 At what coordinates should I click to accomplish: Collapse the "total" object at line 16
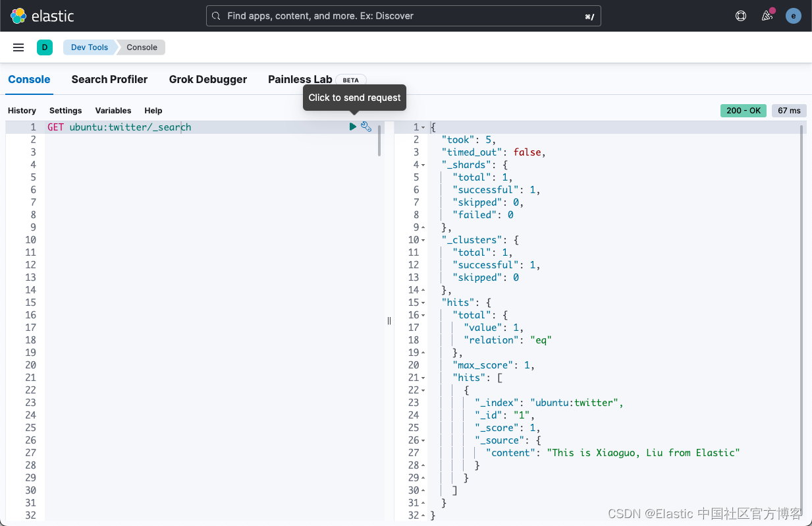click(423, 315)
